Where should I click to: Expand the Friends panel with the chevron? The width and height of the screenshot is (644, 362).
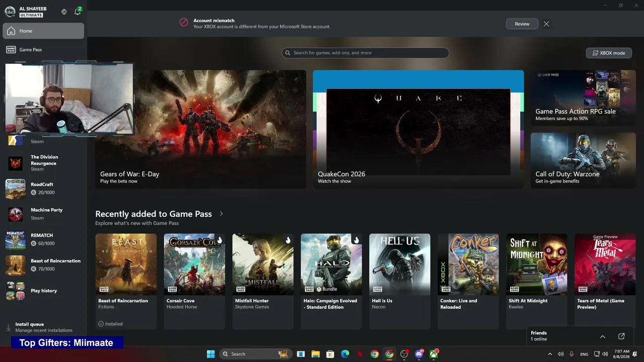click(603, 336)
